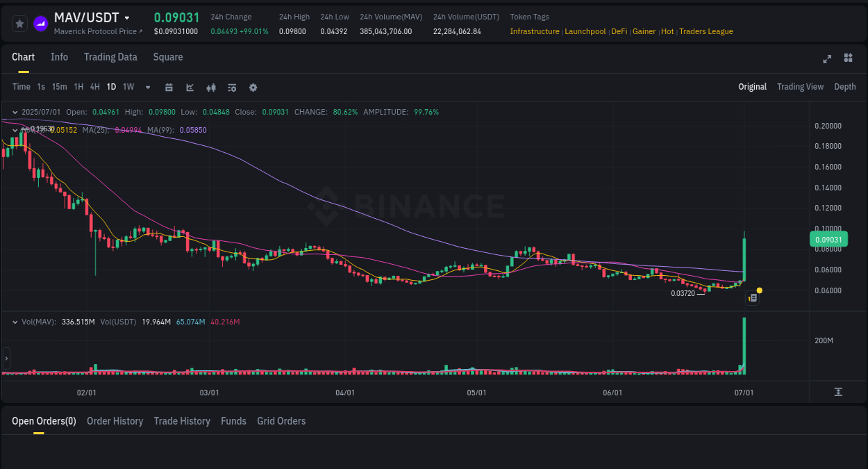Image resolution: width=868 pixels, height=469 pixels.
Task: Click the Maverick Protocol token logo
Action: [x=40, y=23]
